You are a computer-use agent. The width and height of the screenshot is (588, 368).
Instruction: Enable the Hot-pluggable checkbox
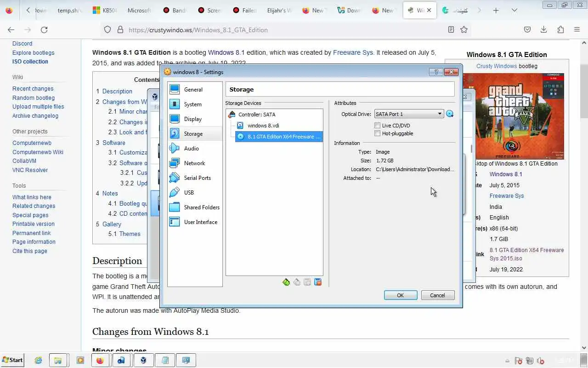click(378, 133)
